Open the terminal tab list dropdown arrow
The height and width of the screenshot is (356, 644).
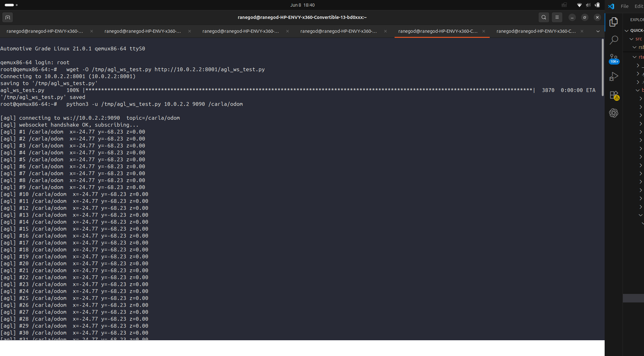(598, 31)
